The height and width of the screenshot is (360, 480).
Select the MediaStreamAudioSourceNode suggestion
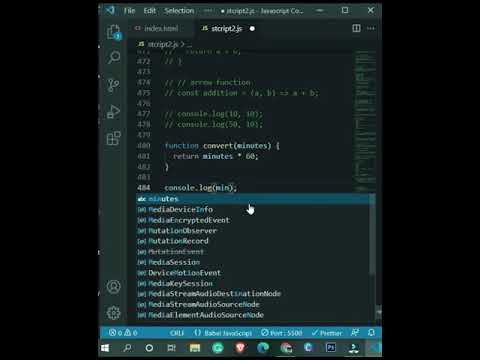click(253, 304)
